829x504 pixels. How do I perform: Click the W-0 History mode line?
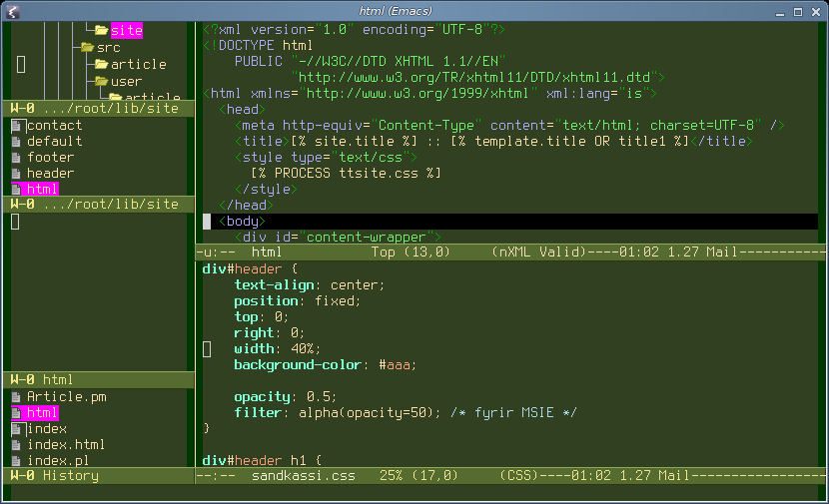[x=99, y=475]
